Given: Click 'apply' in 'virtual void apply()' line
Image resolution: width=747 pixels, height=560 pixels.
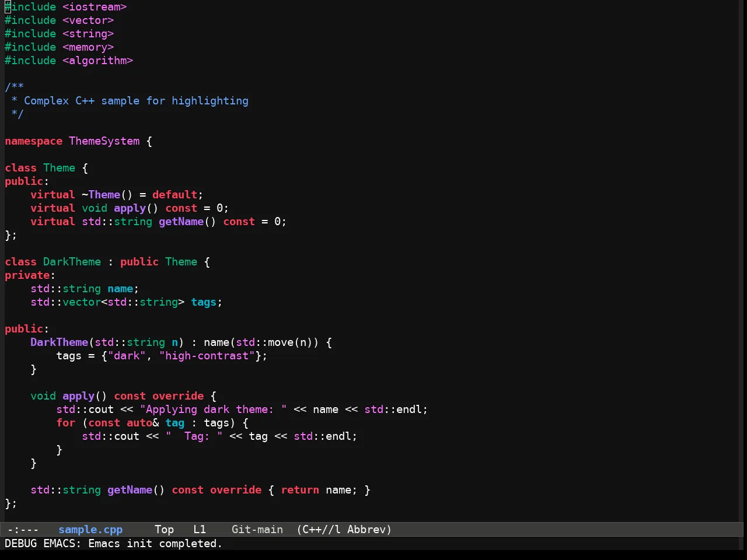Looking at the screenshot, I should 130,208.
